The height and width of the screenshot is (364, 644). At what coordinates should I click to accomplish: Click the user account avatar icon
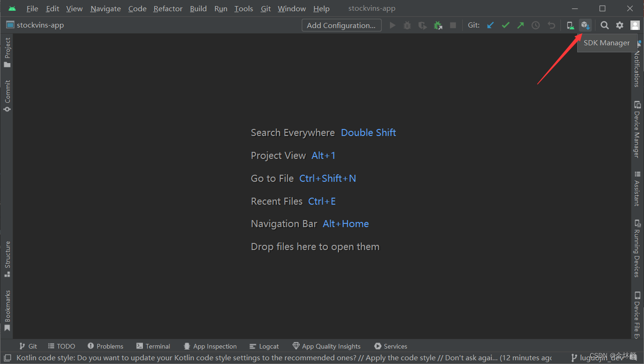(635, 25)
